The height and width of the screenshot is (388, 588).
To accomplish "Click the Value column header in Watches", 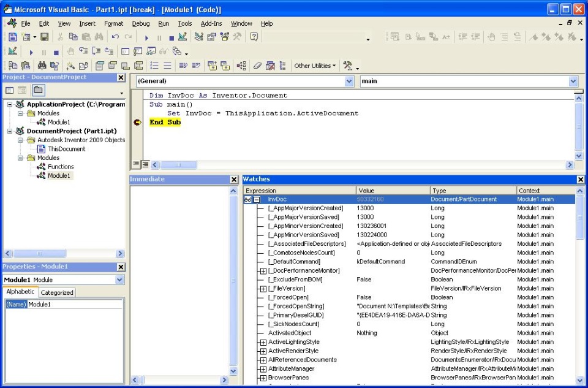I will click(393, 191).
